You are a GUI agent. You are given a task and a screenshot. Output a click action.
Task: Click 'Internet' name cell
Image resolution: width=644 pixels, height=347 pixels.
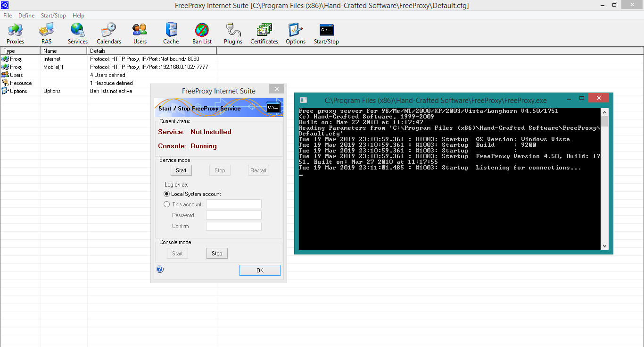point(52,59)
